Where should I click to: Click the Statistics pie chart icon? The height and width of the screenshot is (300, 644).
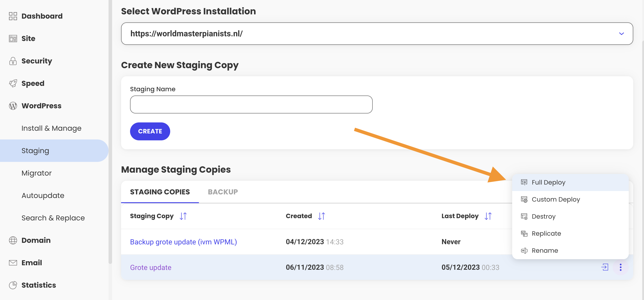click(x=13, y=285)
